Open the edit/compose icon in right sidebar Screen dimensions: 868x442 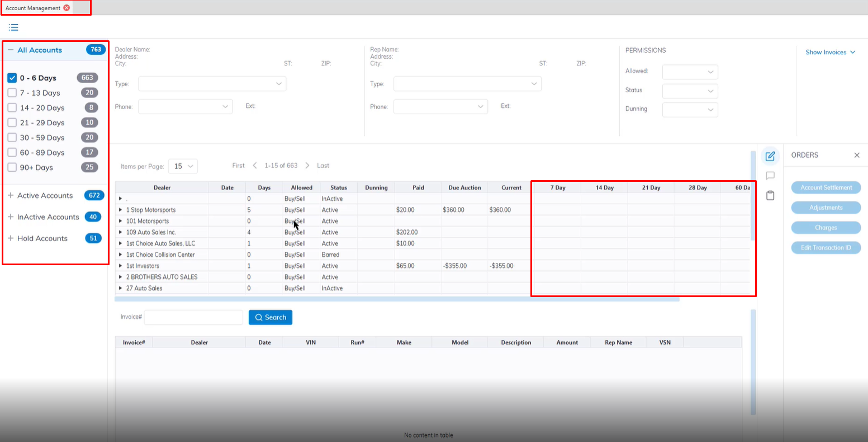(770, 156)
